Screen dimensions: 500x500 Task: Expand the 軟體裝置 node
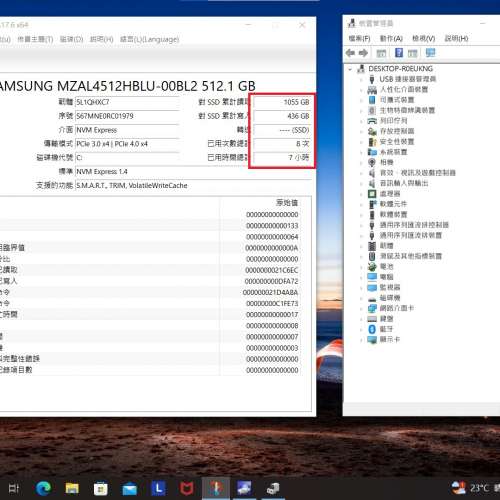(361, 214)
